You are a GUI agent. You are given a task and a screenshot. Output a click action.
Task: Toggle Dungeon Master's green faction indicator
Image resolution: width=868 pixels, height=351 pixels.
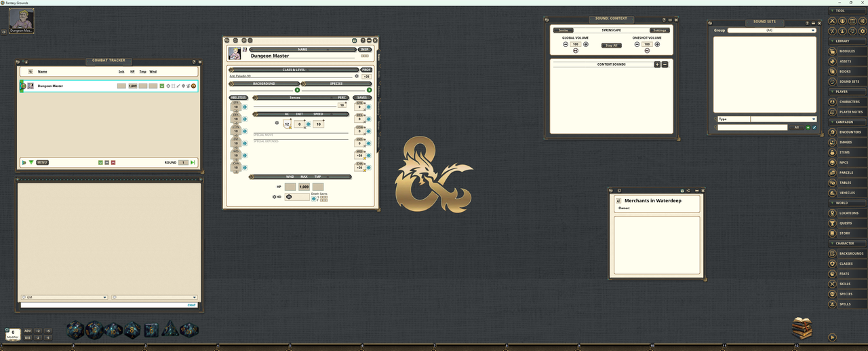(x=162, y=86)
